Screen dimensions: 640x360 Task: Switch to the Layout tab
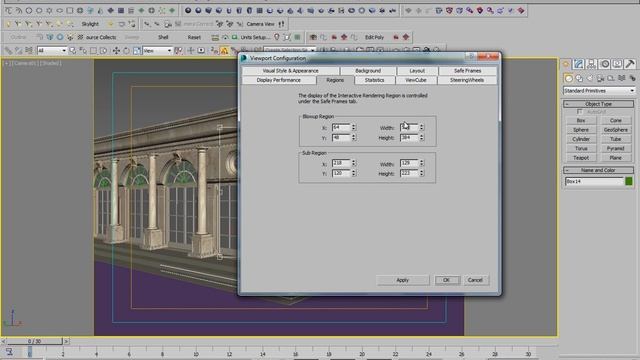[x=417, y=71]
